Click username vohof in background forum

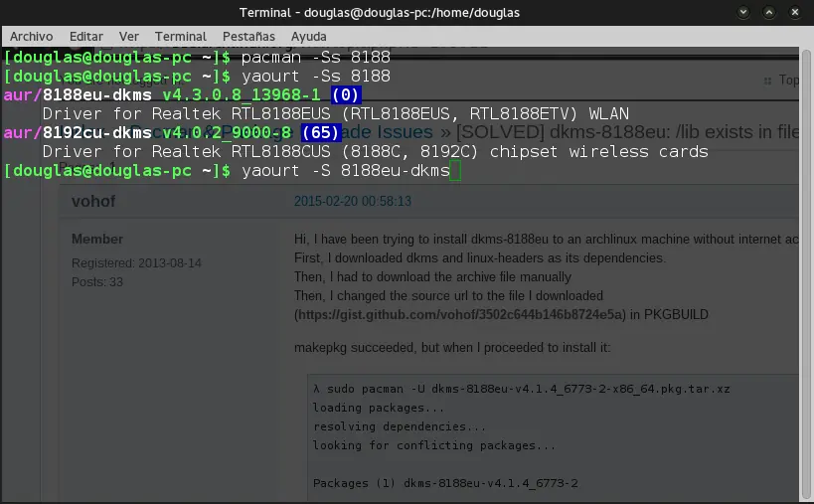(x=93, y=202)
